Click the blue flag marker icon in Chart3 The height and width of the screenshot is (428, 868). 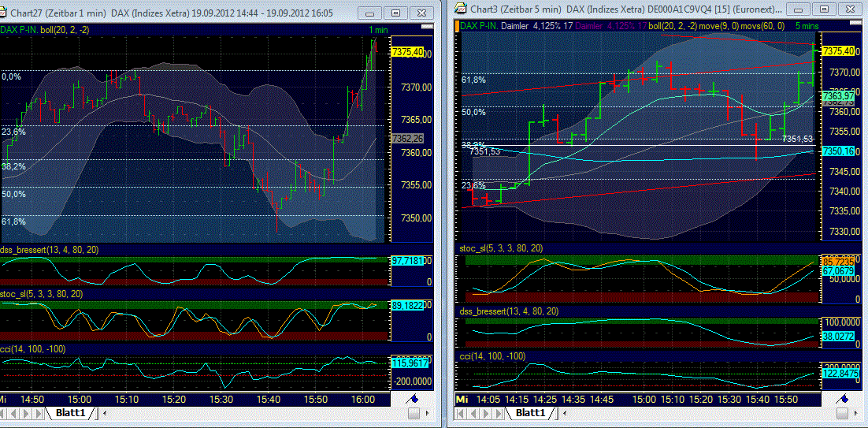pyautogui.click(x=843, y=399)
